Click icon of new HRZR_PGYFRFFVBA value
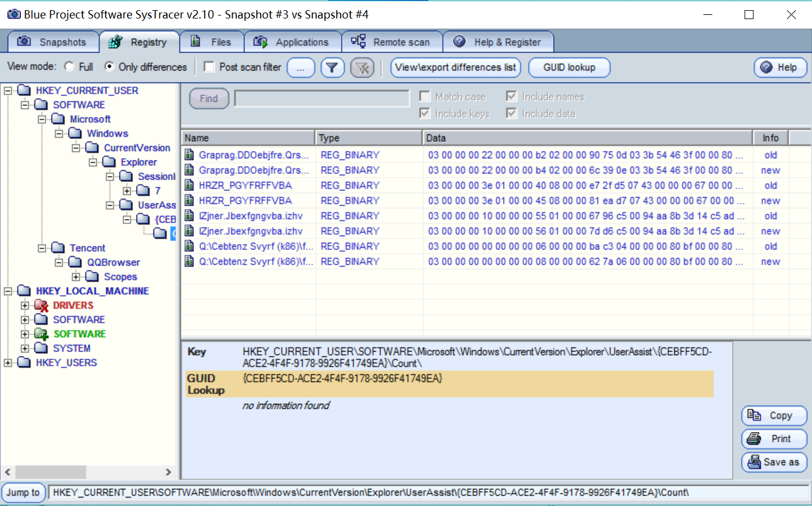This screenshot has width=812, height=506. tap(190, 200)
